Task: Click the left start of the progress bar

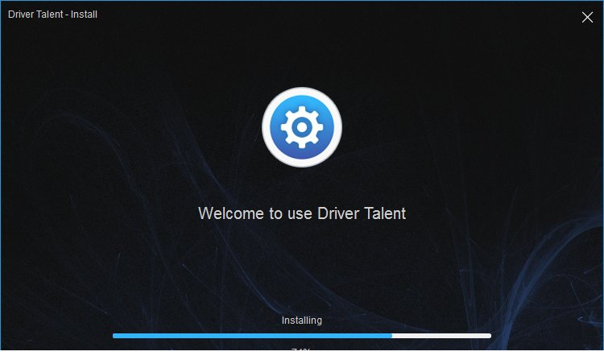Action: [116, 335]
